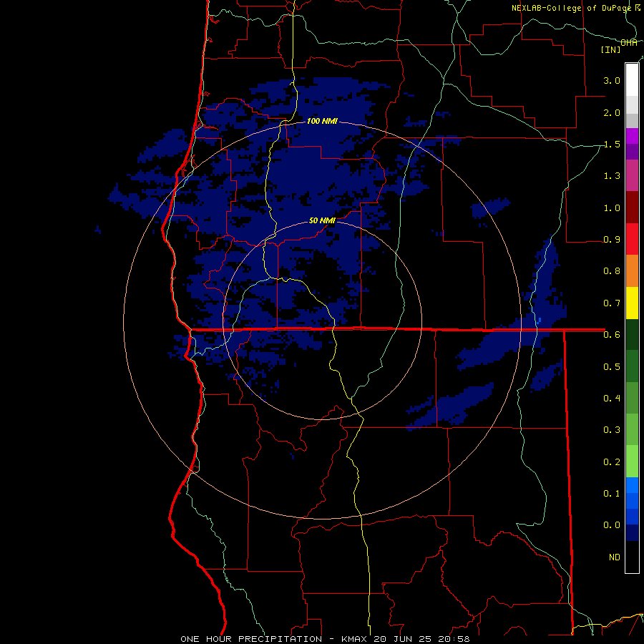Pick the dark green swatch beside 0.6

tap(632, 335)
